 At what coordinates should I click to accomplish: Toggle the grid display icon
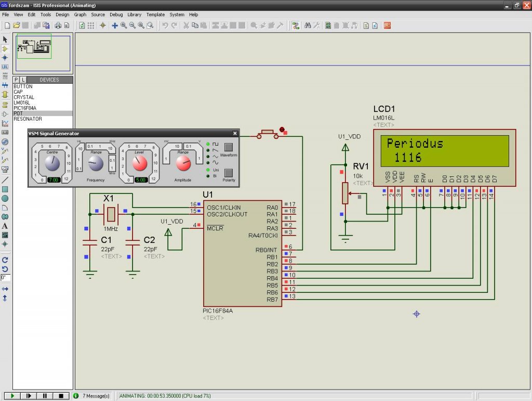(x=91, y=25)
